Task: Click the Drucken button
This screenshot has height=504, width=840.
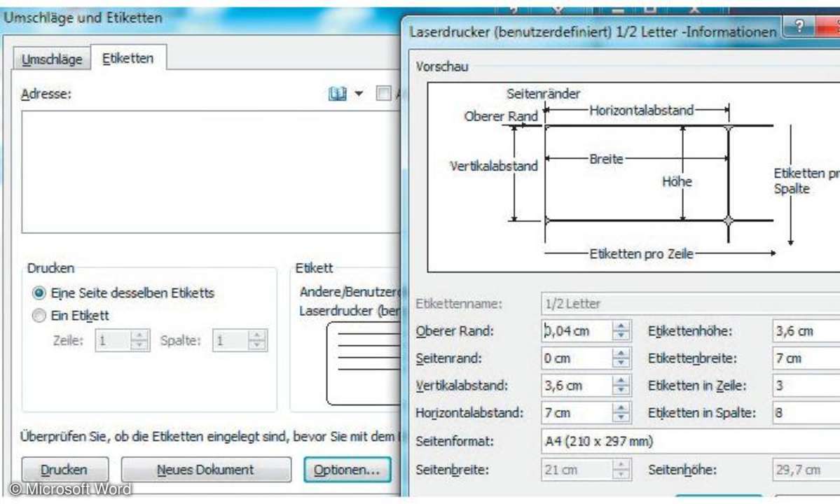Action: [x=65, y=470]
